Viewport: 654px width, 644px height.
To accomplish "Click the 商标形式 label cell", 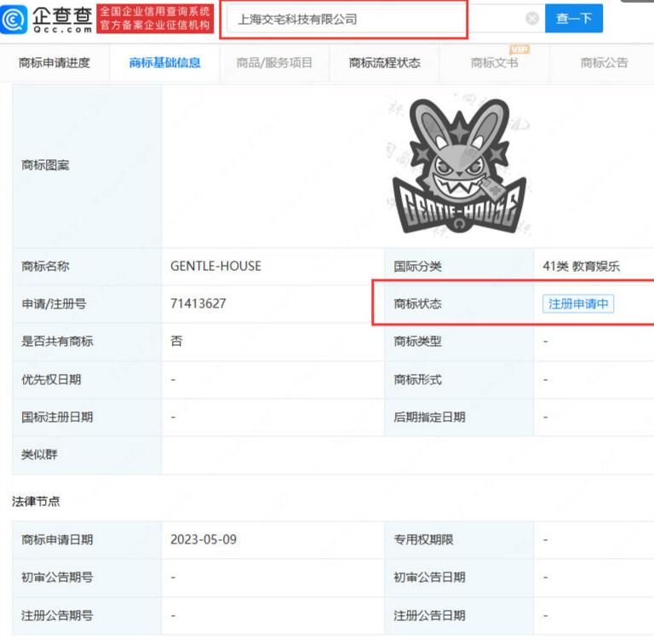I will tap(459, 380).
